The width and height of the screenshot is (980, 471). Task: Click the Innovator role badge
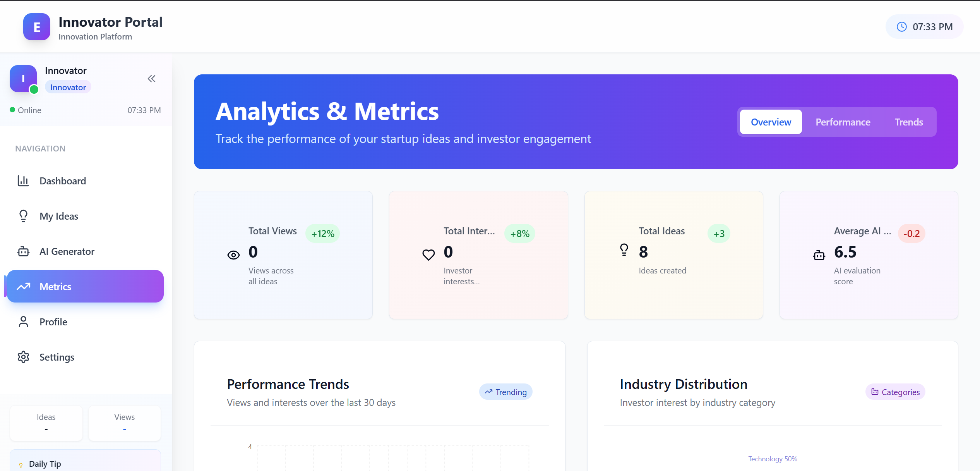point(68,88)
